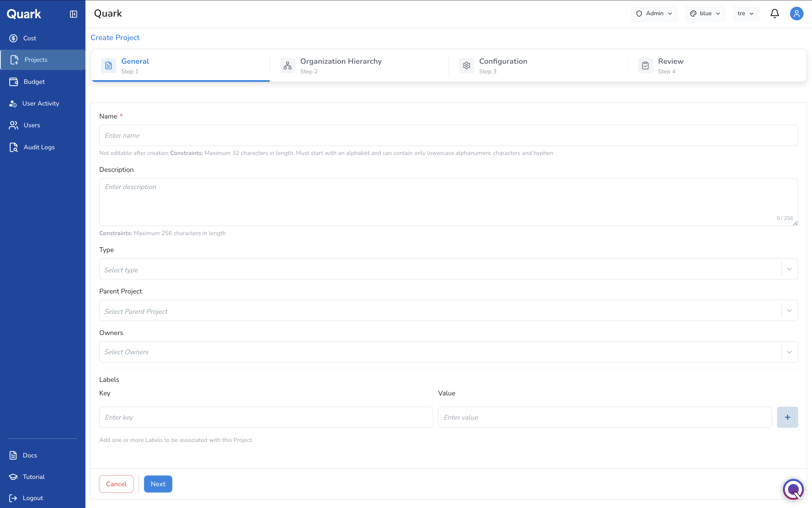The width and height of the screenshot is (812, 508).
Task: Open notifications with the bell icon
Action: pos(775,14)
